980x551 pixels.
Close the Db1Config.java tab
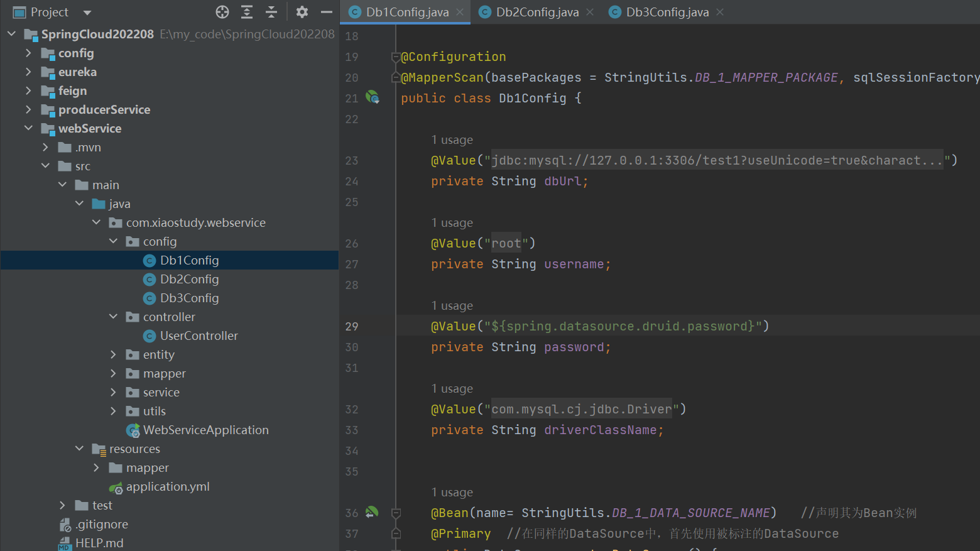coord(460,12)
